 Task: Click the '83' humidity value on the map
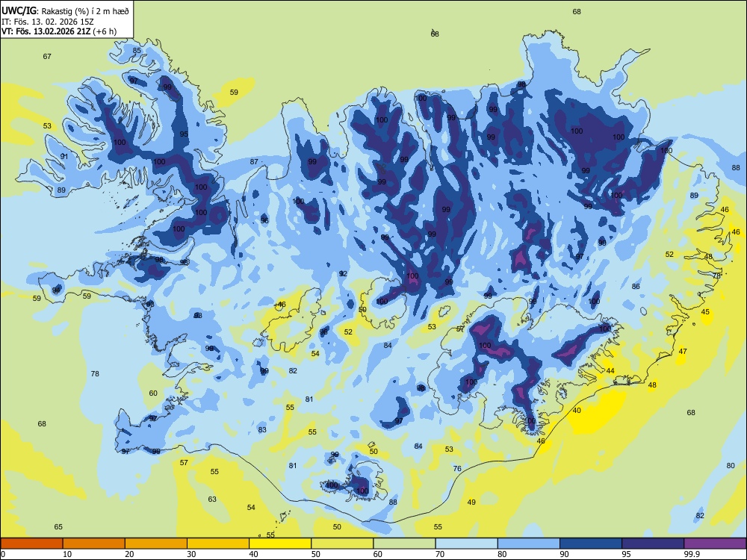(x=262, y=429)
